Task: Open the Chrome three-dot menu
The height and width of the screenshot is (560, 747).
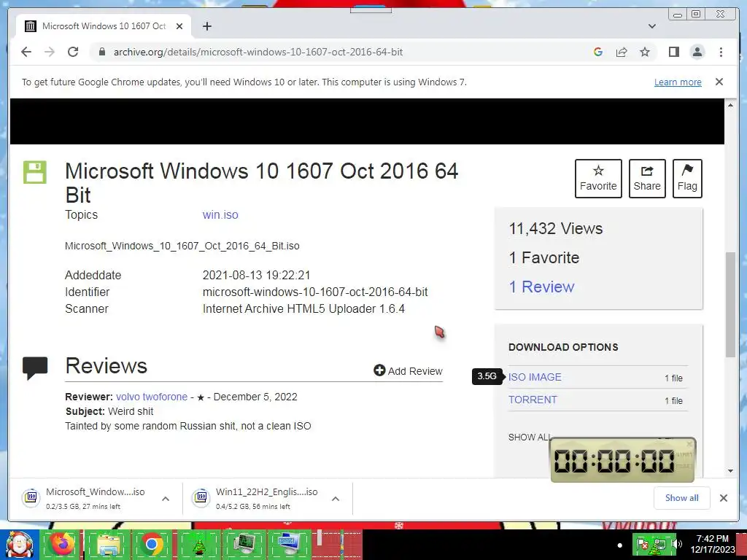Action: tap(721, 52)
